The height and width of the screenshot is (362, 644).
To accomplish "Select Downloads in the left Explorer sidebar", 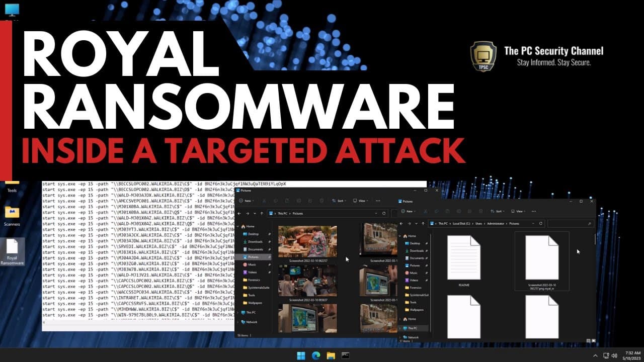I will point(255,241).
